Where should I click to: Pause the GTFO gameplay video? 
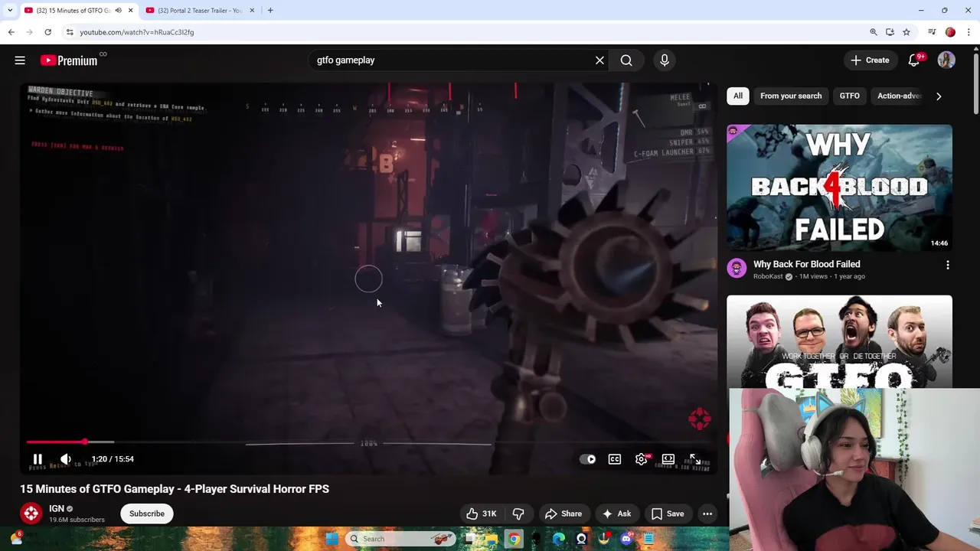(x=38, y=459)
